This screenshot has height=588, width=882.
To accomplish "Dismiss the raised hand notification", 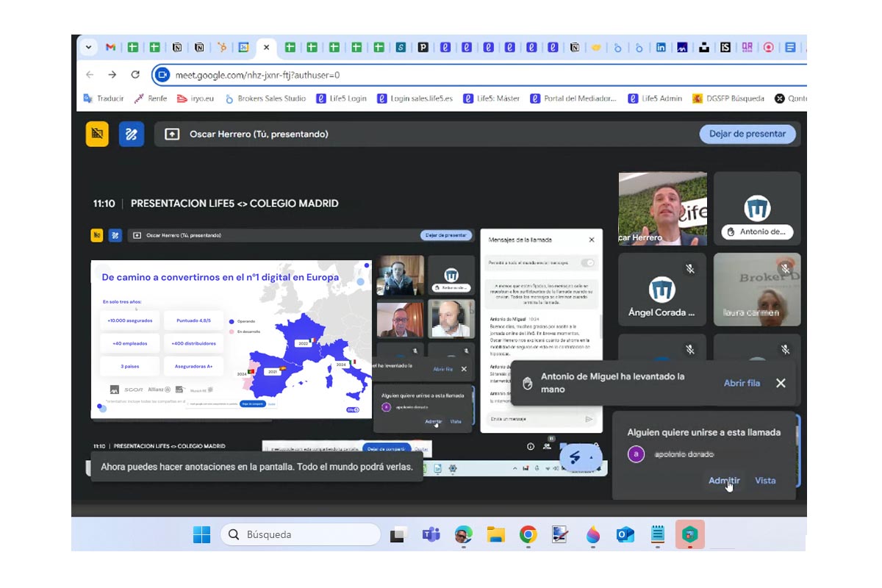I will pyautogui.click(x=781, y=383).
